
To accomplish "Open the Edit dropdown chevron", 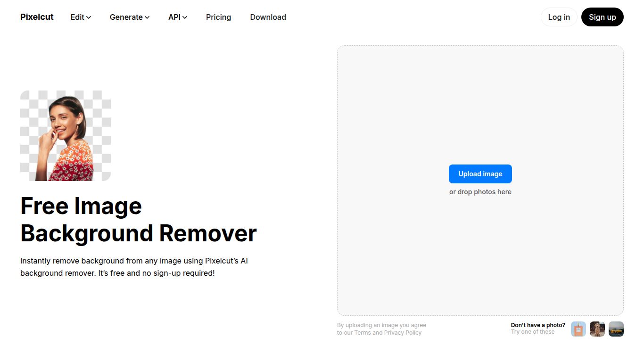I will [90, 17].
